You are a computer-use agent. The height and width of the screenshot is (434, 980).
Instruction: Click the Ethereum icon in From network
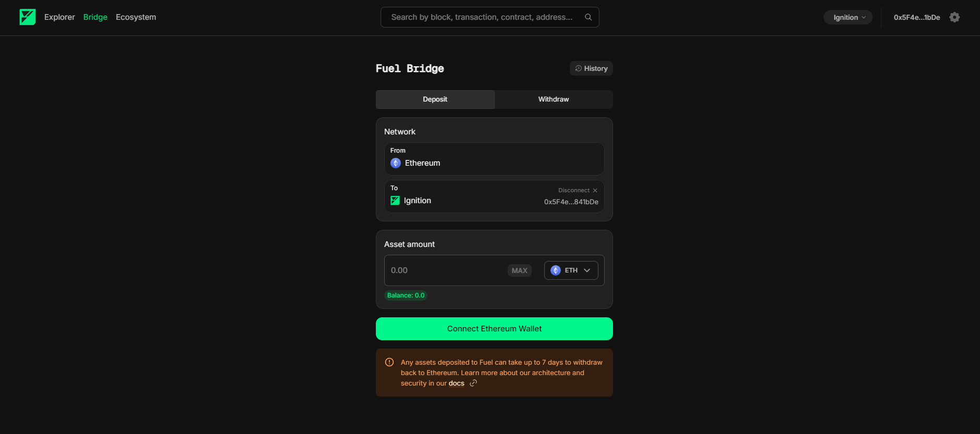point(396,163)
